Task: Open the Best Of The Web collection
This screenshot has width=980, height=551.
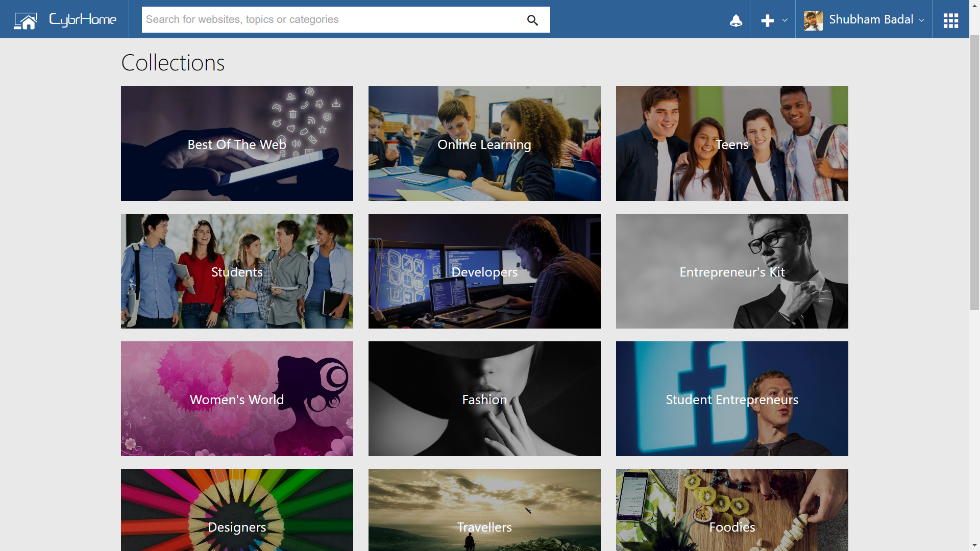Action: click(x=237, y=143)
